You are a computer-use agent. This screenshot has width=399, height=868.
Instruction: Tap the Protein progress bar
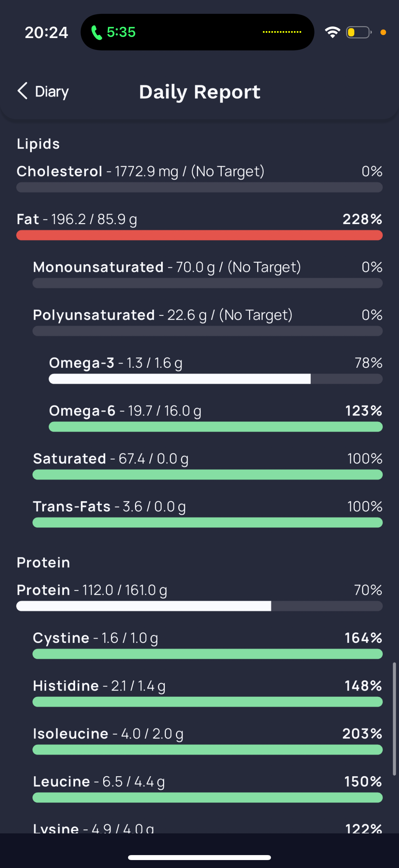click(199, 606)
